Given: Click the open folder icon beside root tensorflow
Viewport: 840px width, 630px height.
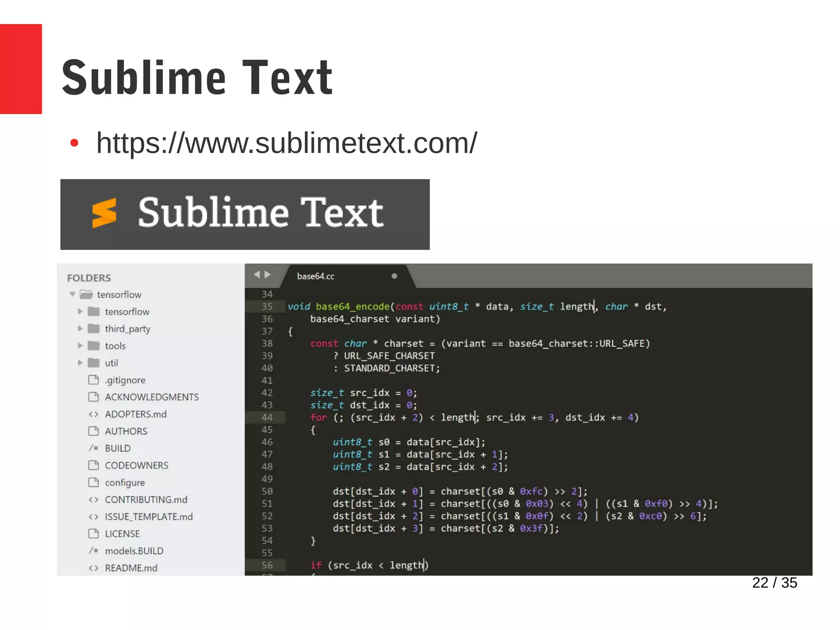Looking at the screenshot, I should point(86,294).
